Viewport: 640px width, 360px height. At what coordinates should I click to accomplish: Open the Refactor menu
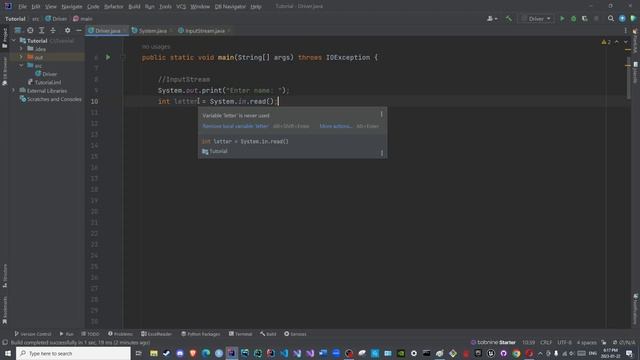[x=113, y=7]
